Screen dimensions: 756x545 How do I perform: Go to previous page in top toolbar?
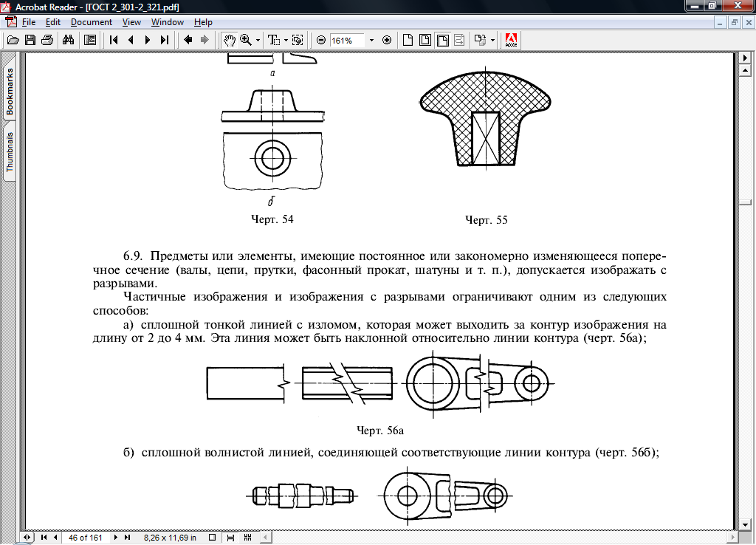pos(131,40)
